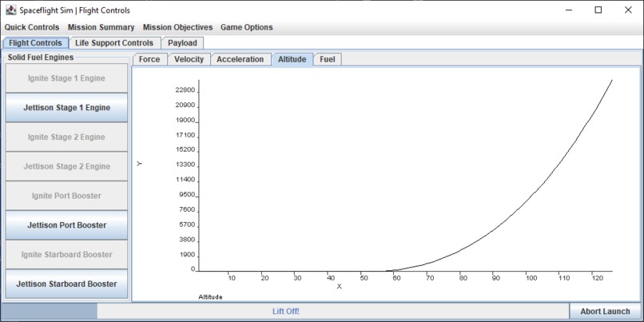This screenshot has height=322, width=644.
Task: Switch to the Life Support Controls tab
Action: click(114, 42)
